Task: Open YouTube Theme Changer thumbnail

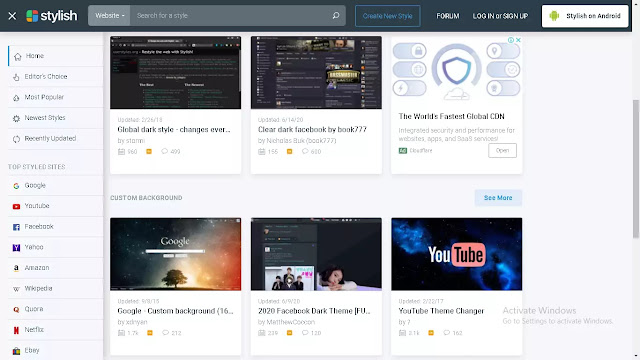Action: (x=457, y=254)
